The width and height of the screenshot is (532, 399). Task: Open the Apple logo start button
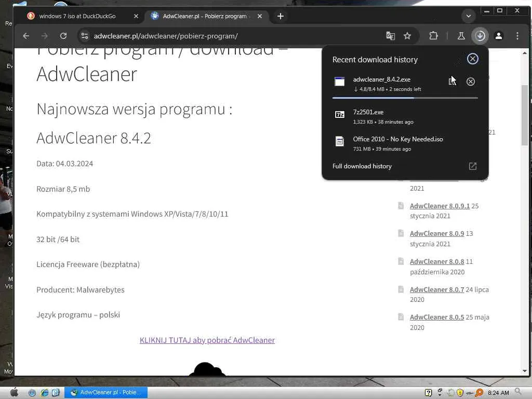click(x=14, y=393)
